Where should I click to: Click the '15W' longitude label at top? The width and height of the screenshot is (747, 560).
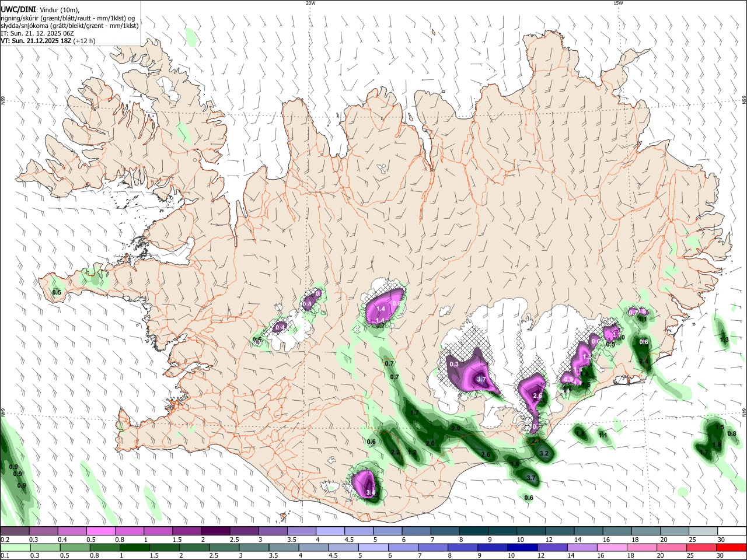pos(618,3)
